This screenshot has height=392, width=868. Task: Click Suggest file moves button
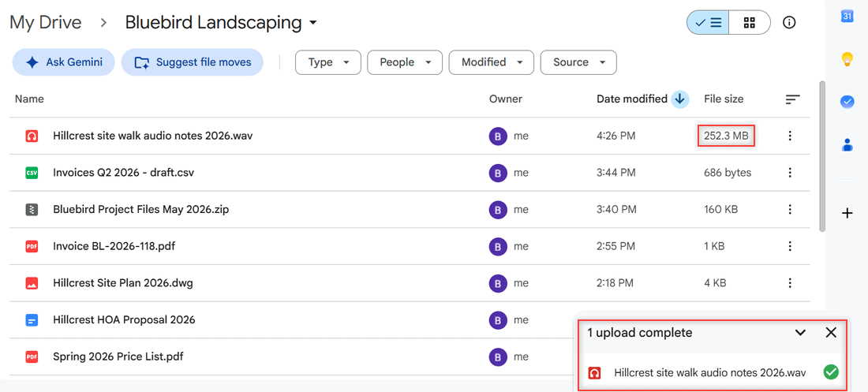point(192,62)
